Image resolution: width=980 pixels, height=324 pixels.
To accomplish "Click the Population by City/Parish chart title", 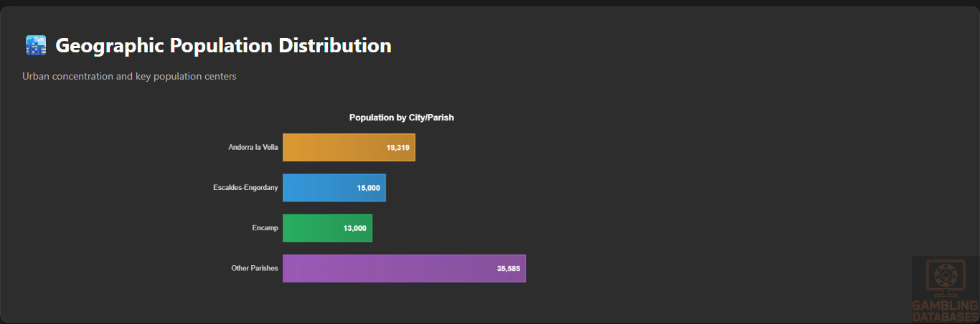I will click(401, 118).
